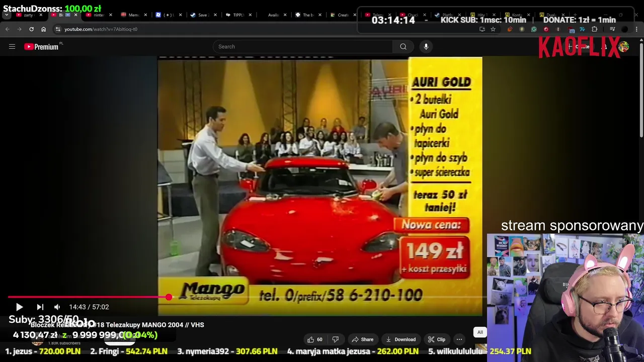Open the first orange extension icon

point(510,29)
